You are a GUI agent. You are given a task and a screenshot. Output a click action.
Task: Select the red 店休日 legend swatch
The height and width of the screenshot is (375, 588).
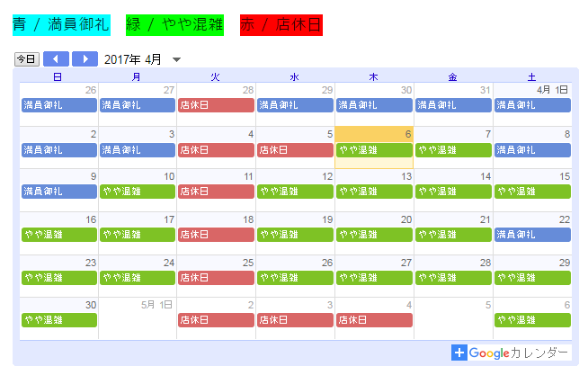281,24
